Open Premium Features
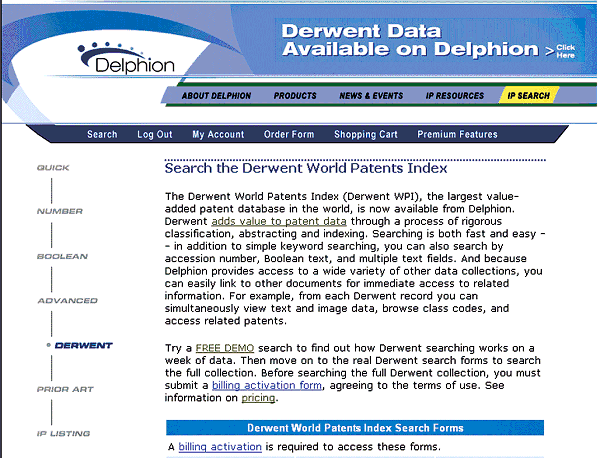This screenshot has height=458, width=600. click(457, 134)
